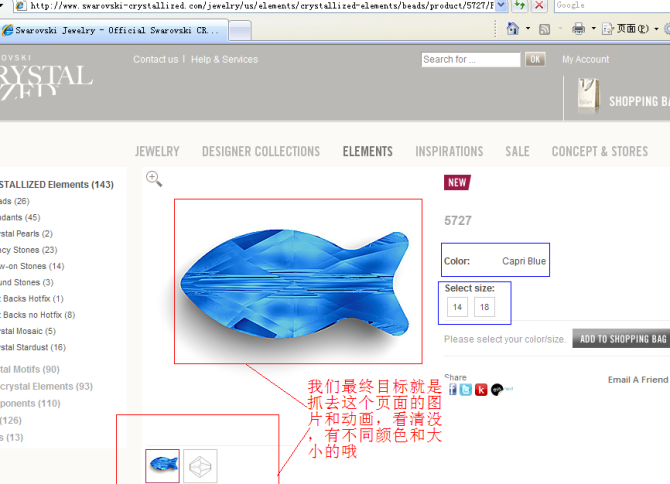
Task: Open the Page menu icon in toolbar
Action: tap(608, 29)
